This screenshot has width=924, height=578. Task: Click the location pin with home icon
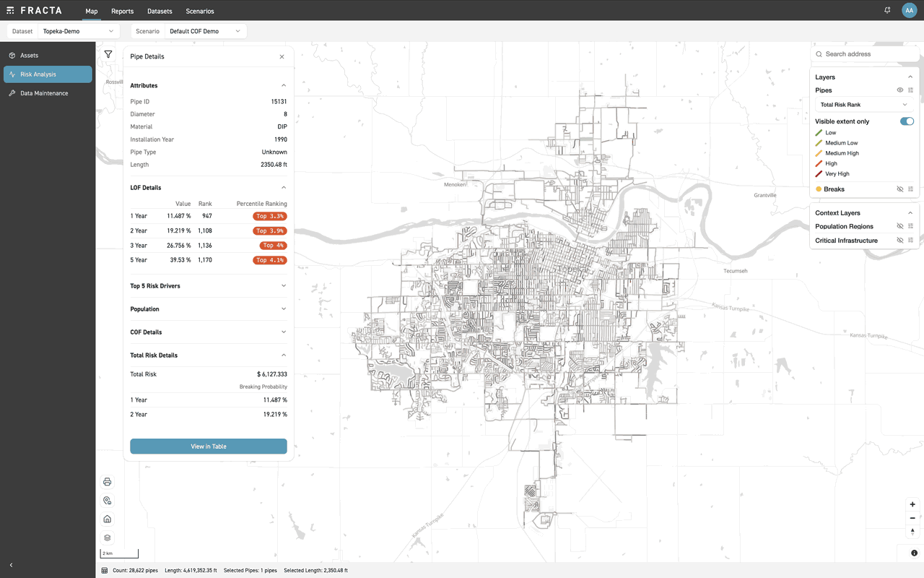pyautogui.click(x=108, y=501)
